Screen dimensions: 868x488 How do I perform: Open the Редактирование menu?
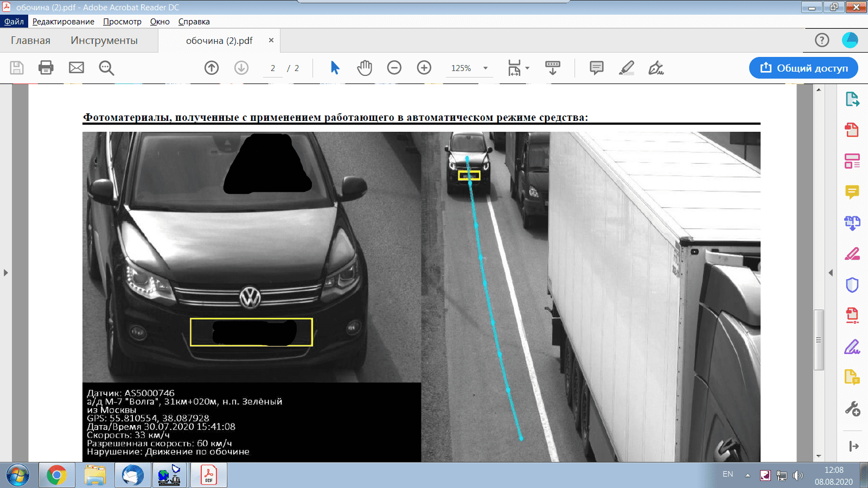tap(63, 22)
